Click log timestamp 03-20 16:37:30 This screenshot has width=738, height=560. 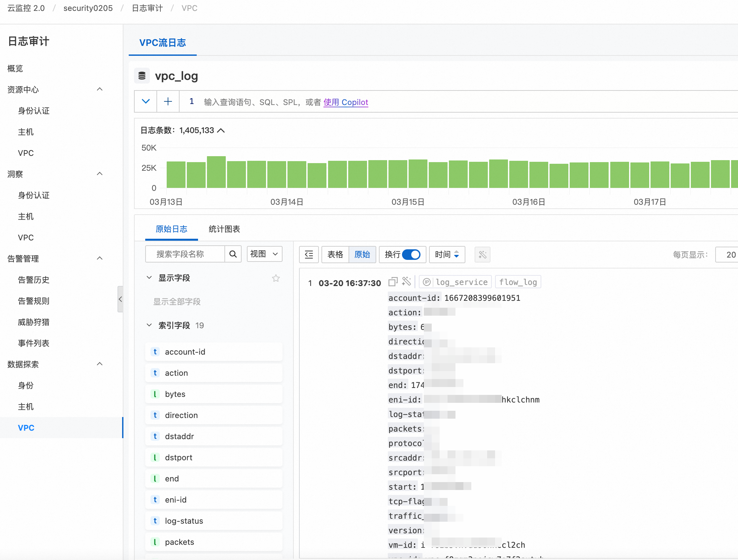point(350,283)
